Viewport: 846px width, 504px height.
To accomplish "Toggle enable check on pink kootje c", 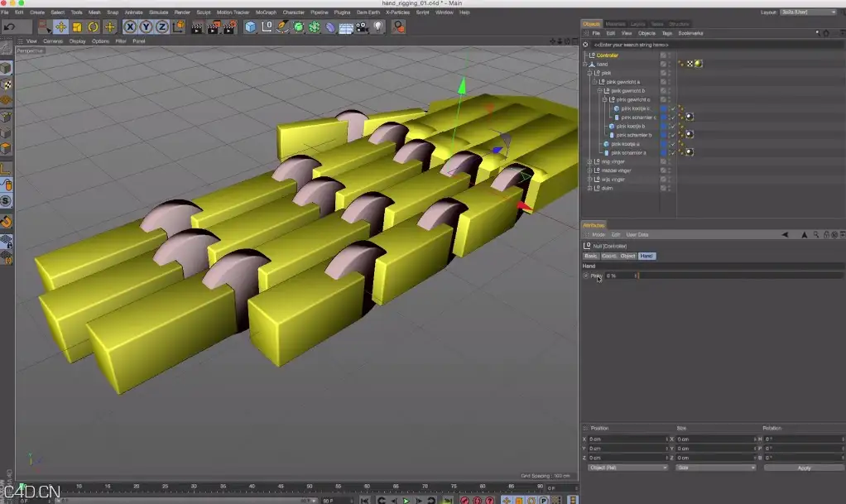I will pyautogui.click(x=672, y=108).
